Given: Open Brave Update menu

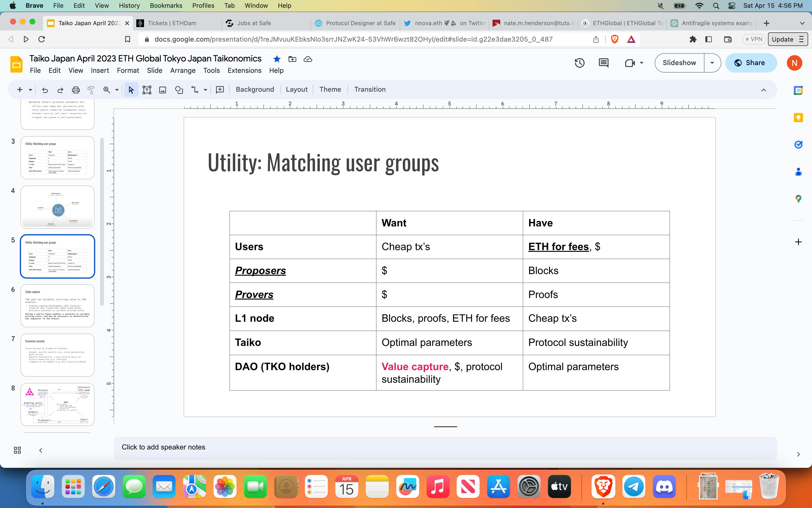Looking at the screenshot, I should [x=788, y=39].
